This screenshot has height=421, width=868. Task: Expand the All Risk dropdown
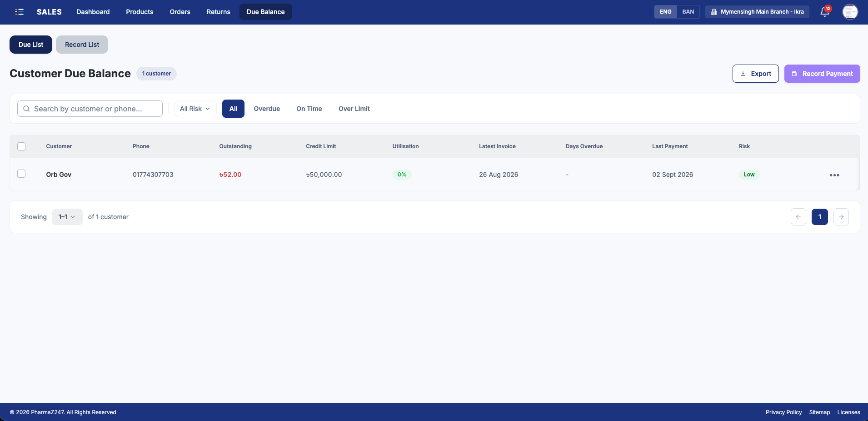195,109
